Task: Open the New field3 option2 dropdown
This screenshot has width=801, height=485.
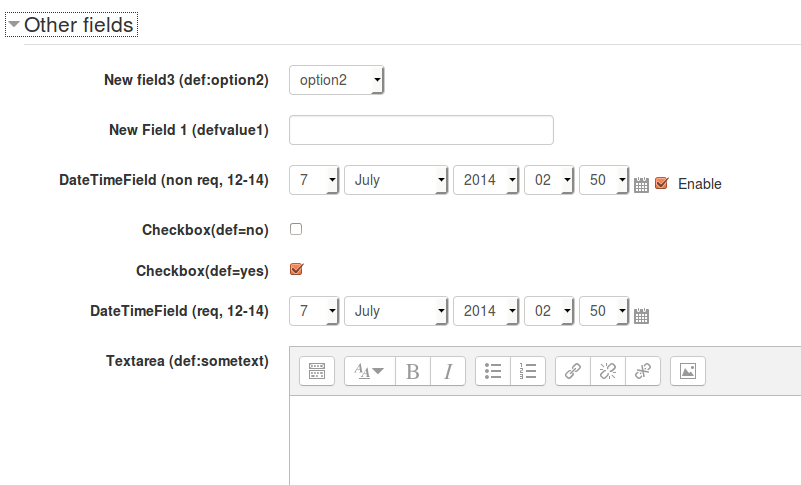Action: click(x=337, y=80)
